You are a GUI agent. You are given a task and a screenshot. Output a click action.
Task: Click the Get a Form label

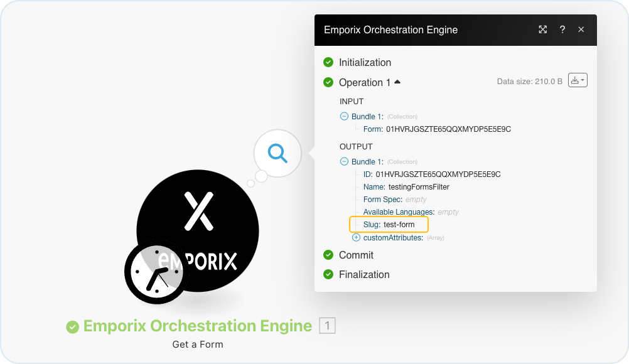tap(198, 345)
